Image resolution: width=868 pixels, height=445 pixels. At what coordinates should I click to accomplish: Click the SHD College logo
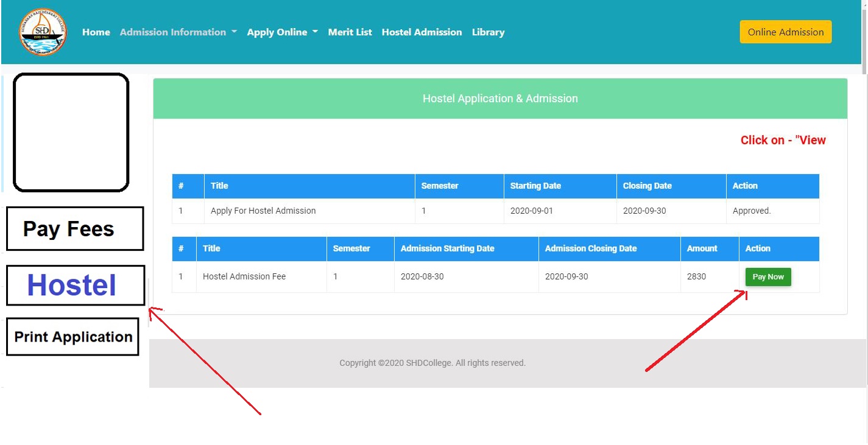(43, 32)
